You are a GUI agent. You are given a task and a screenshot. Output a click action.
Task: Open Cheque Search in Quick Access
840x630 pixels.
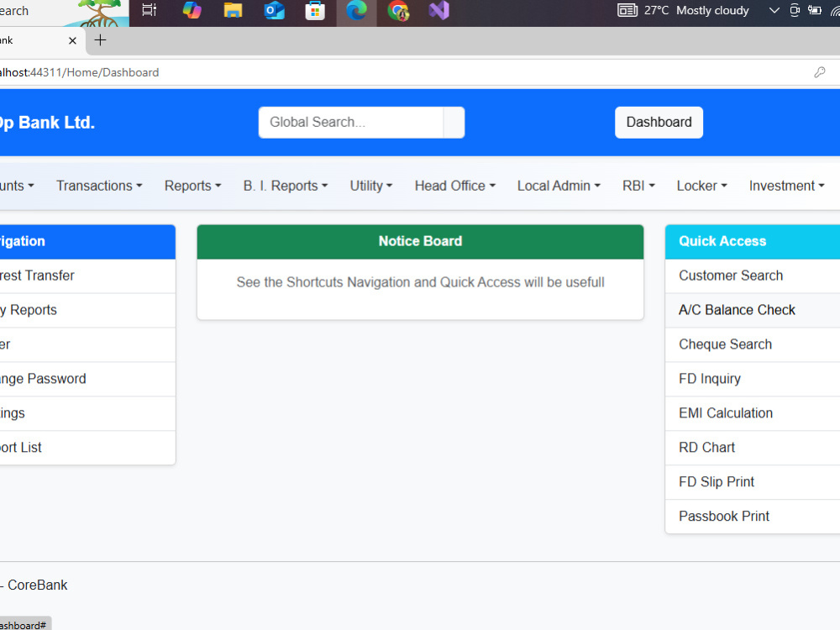coord(752,344)
